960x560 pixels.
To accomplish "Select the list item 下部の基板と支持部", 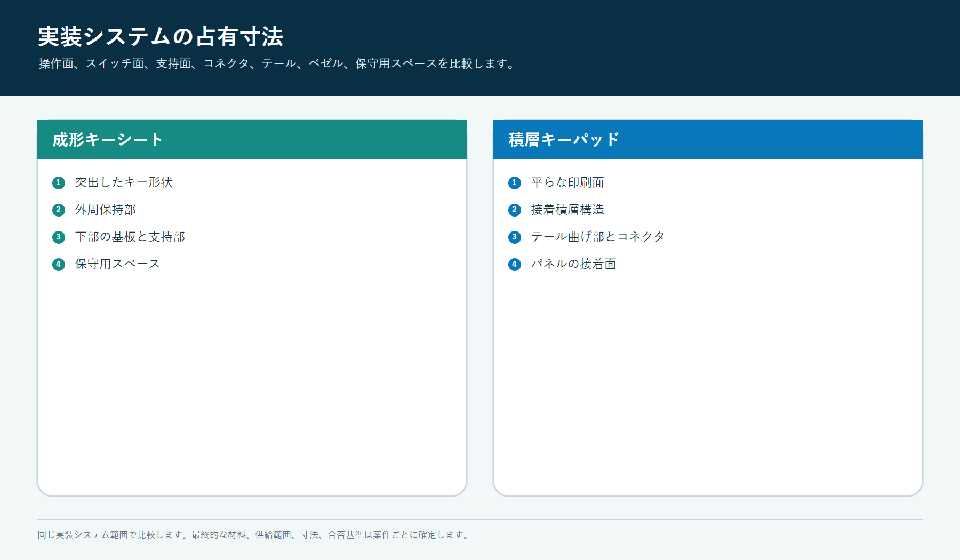I will pyautogui.click(x=130, y=237).
